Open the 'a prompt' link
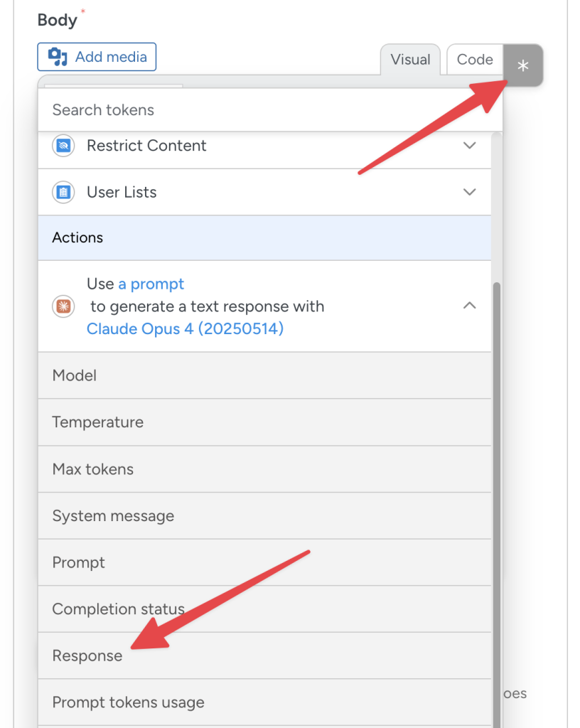 151,284
